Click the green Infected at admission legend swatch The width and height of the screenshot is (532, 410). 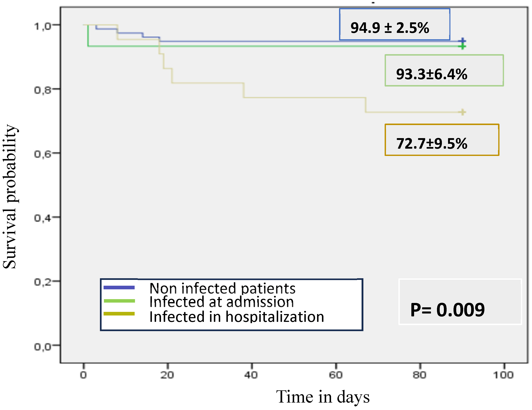(119, 301)
